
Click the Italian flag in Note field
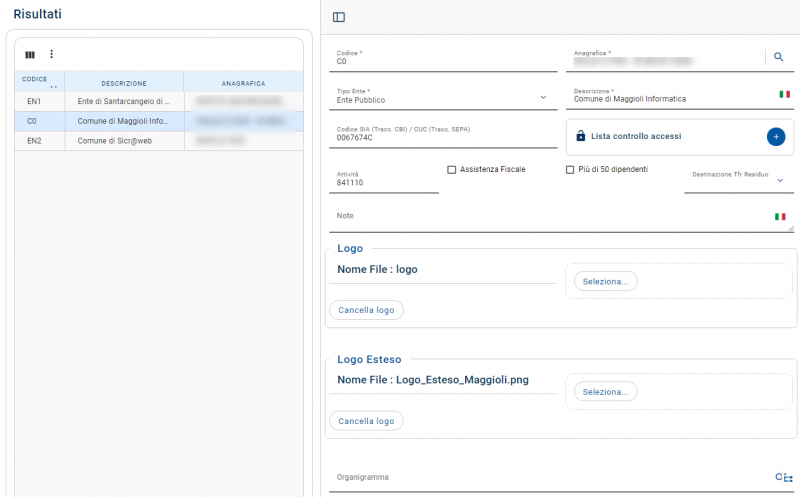(780, 216)
